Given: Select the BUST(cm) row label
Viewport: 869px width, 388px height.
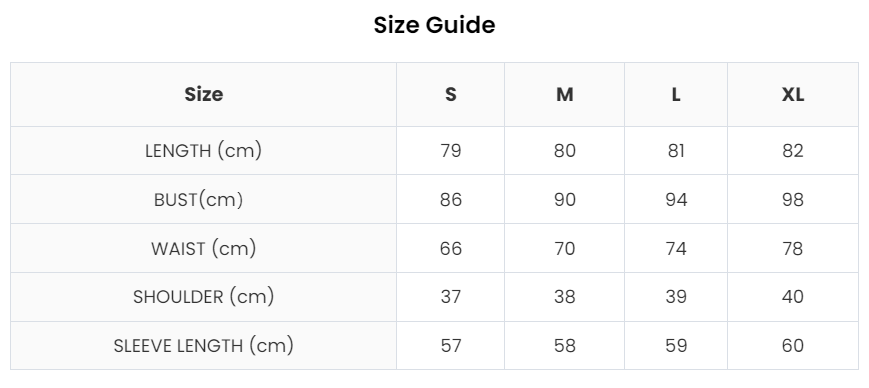Looking at the screenshot, I should pyautogui.click(x=198, y=200).
